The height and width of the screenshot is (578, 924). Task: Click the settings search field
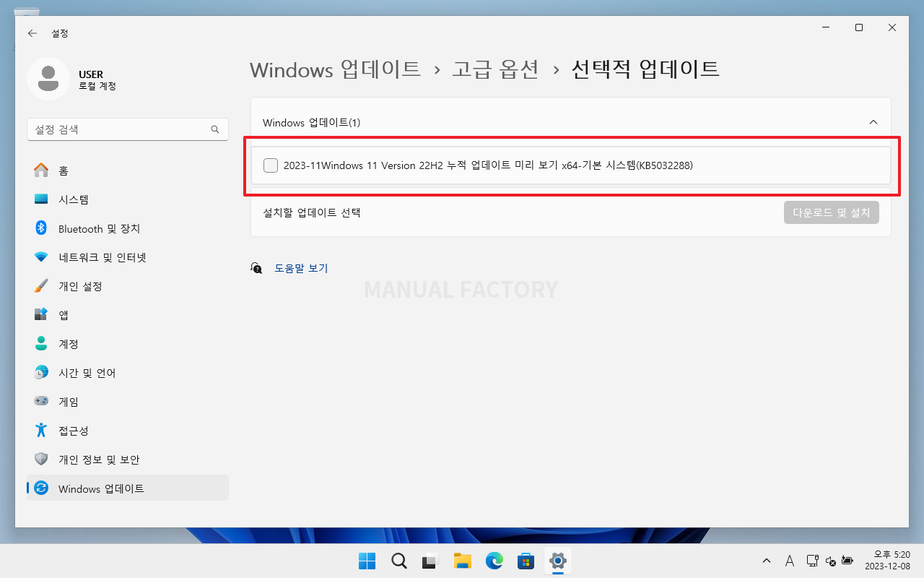(x=128, y=129)
